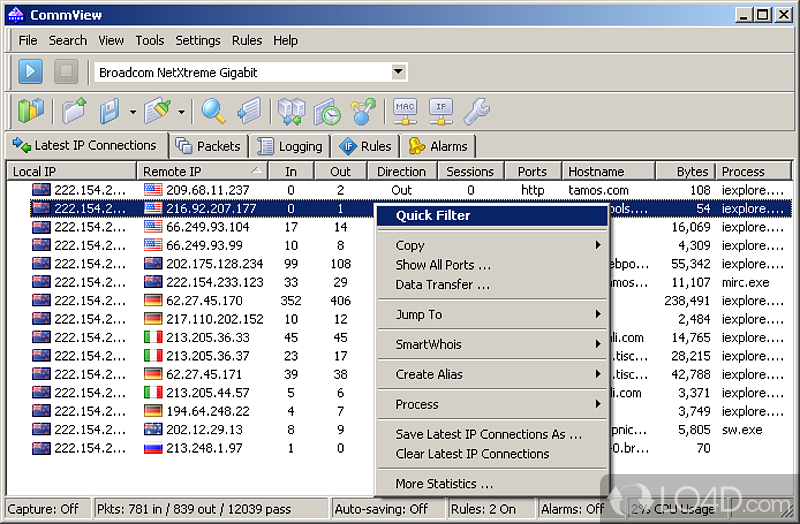Open the Find magnifier tool

click(x=213, y=110)
